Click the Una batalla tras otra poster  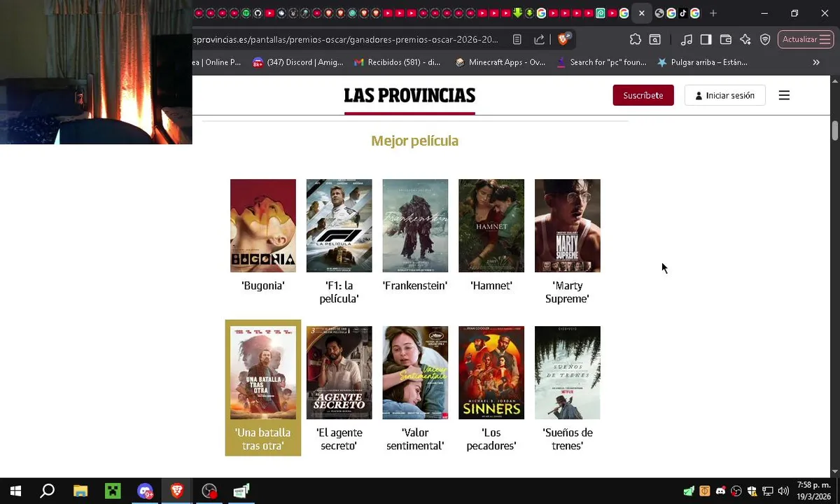(x=263, y=372)
